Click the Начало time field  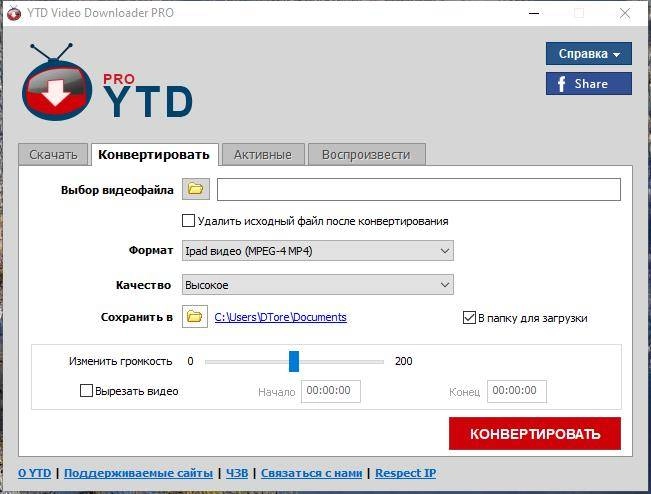pos(330,391)
